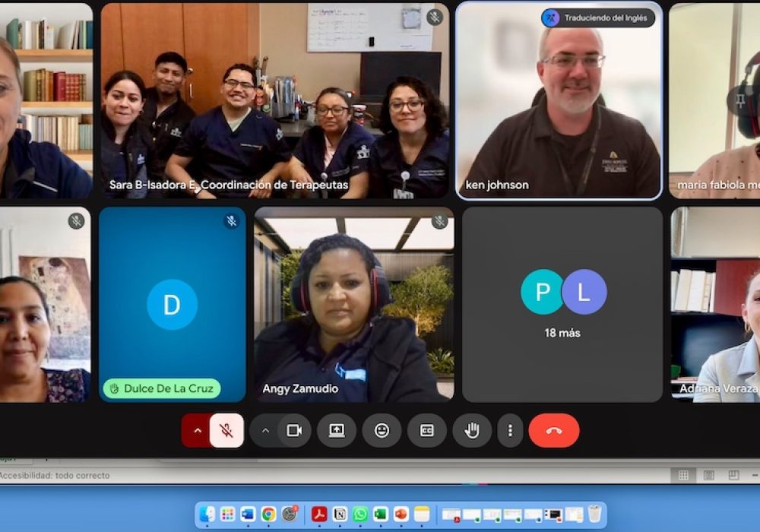760x532 pixels.
Task: Expand the audio settings chevron beside the microphone
Action: click(x=198, y=430)
